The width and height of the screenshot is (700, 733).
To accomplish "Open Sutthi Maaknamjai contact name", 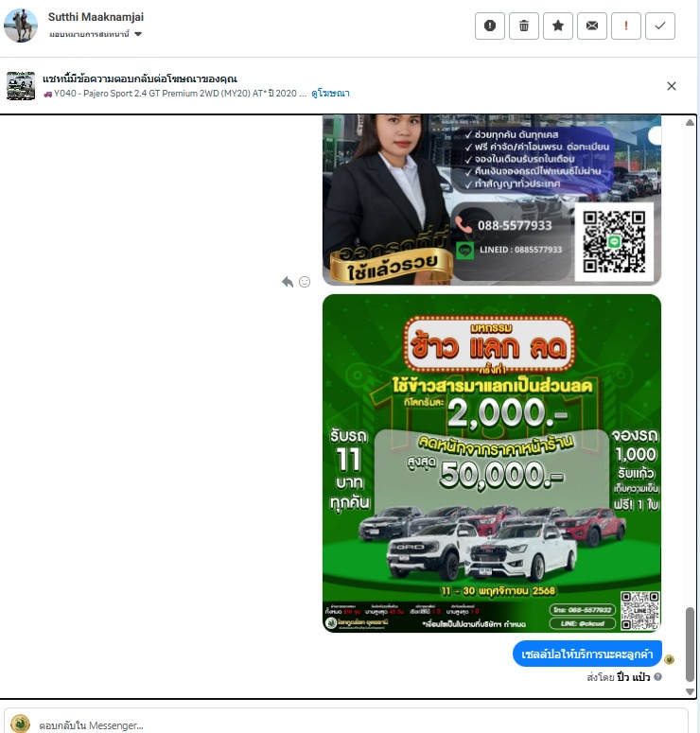I will point(96,17).
